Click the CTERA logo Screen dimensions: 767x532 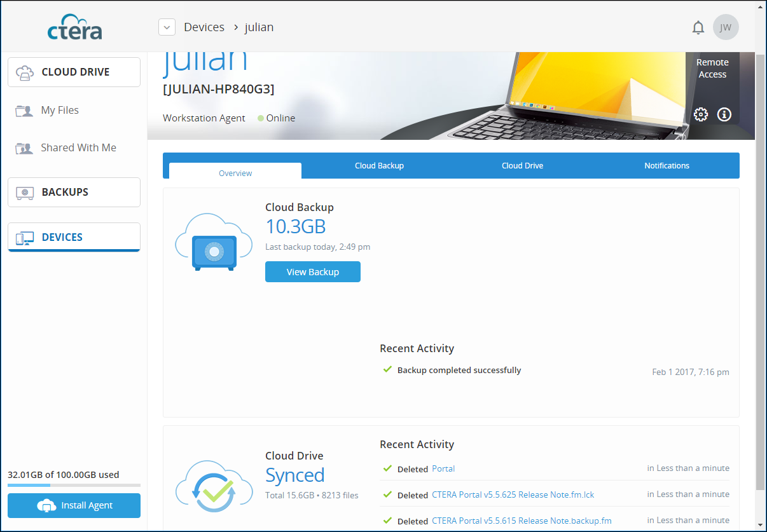[x=74, y=28]
